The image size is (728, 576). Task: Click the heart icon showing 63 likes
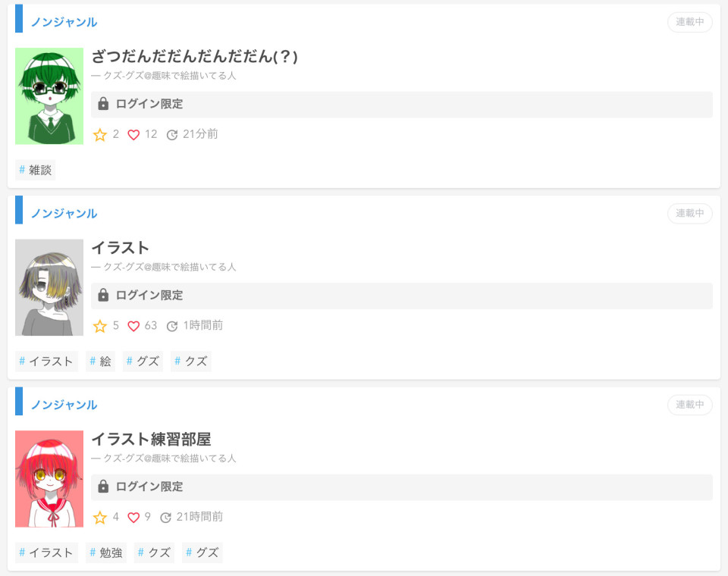point(133,327)
